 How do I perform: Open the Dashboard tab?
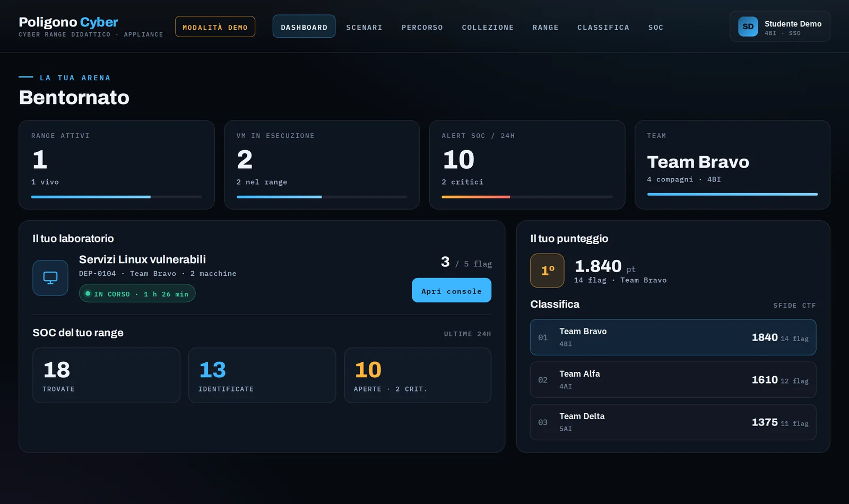click(304, 27)
